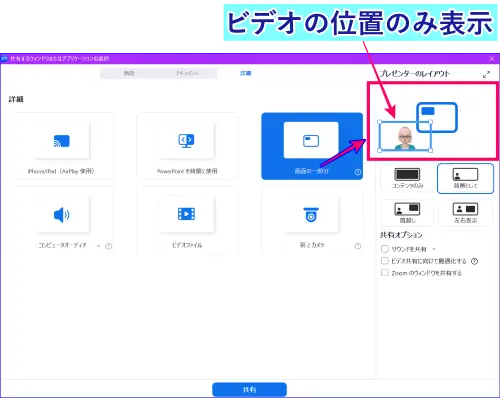Select presenter avatar video in layout preview
The image size is (502, 398).
click(405, 137)
